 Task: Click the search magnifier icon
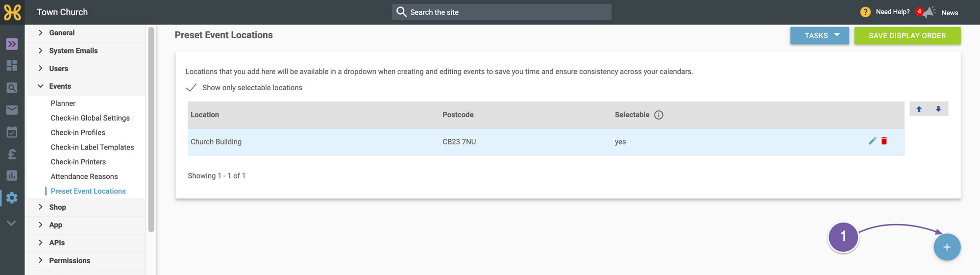(x=401, y=12)
